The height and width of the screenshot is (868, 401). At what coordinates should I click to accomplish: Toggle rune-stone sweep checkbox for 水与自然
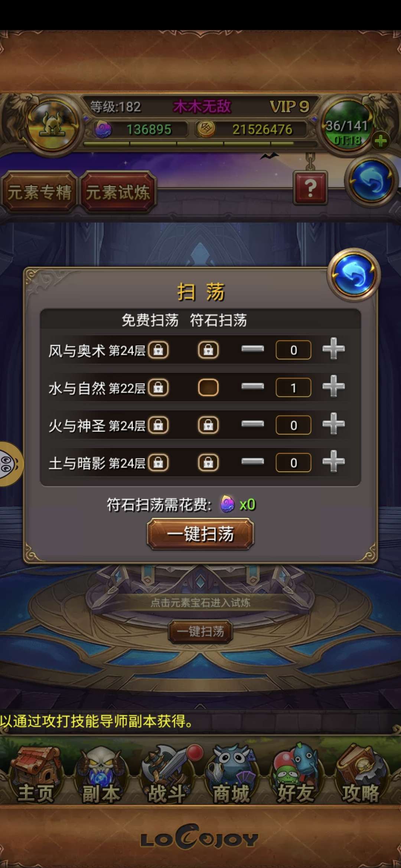(x=208, y=388)
